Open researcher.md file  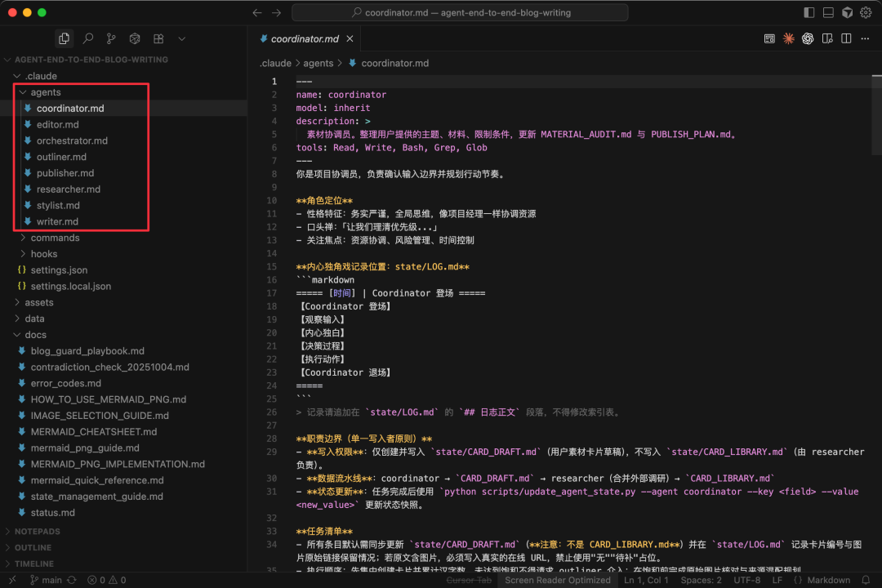(x=124, y=189)
